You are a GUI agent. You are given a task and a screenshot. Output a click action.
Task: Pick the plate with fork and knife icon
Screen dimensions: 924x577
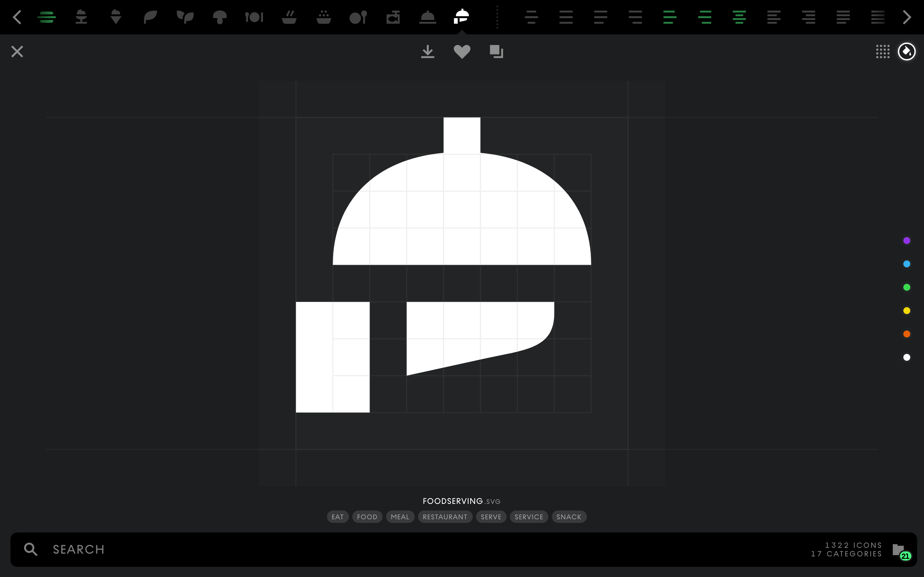[254, 17]
